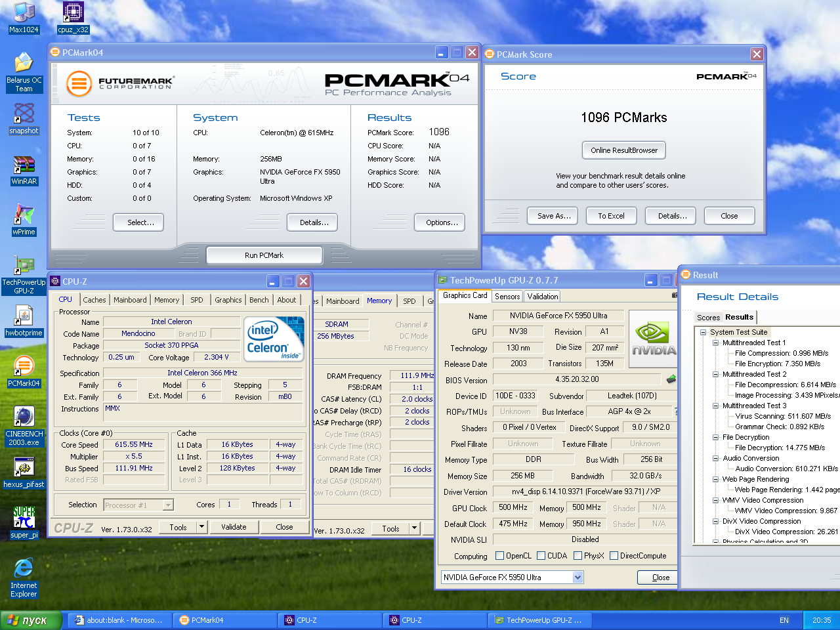This screenshot has height=630, width=840.
Task: Toggle the DirectCompute checkbox in GPU-Z
Action: 614,556
